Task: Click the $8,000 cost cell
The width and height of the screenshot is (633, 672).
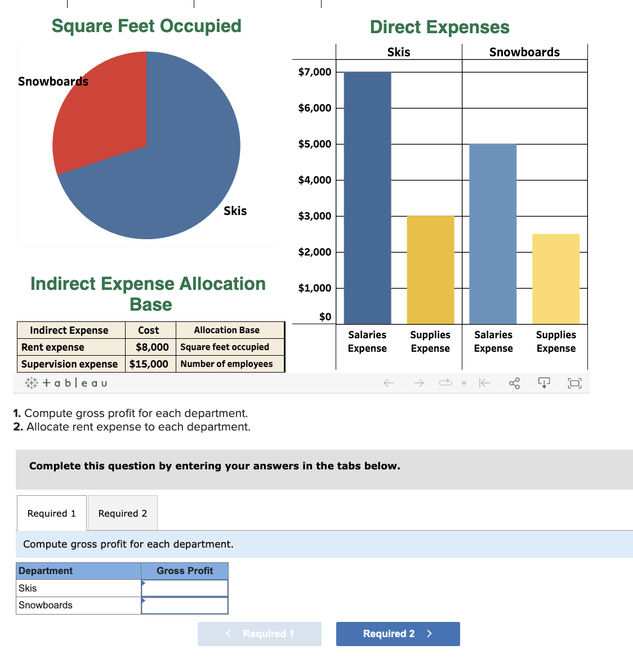Action: pos(150,347)
